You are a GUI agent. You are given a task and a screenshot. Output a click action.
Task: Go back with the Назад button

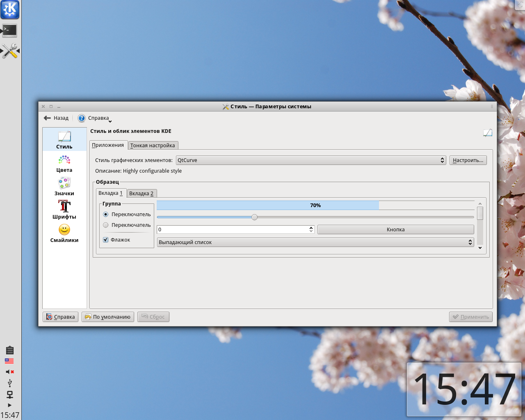click(56, 118)
